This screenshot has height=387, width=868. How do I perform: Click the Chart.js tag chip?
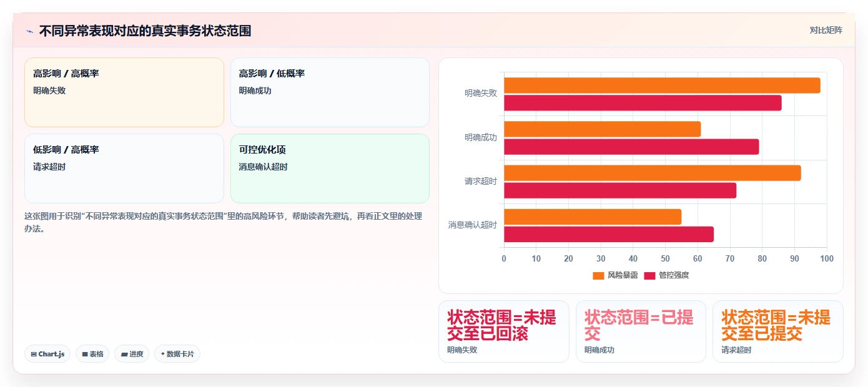pos(47,354)
